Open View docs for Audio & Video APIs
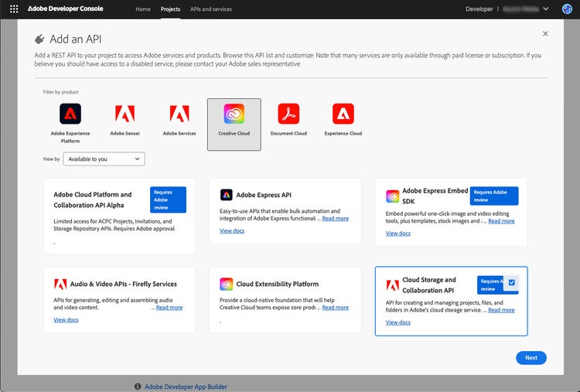 click(66, 320)
